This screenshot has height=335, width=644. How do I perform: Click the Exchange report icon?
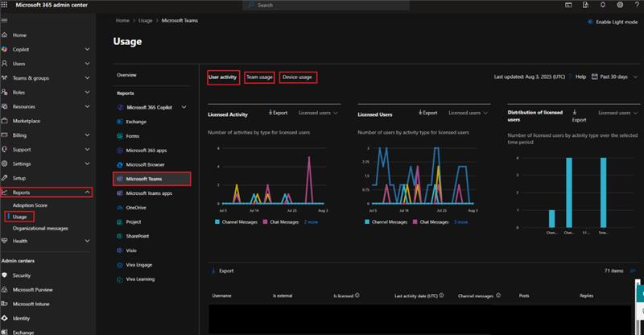tap(120, 122)
